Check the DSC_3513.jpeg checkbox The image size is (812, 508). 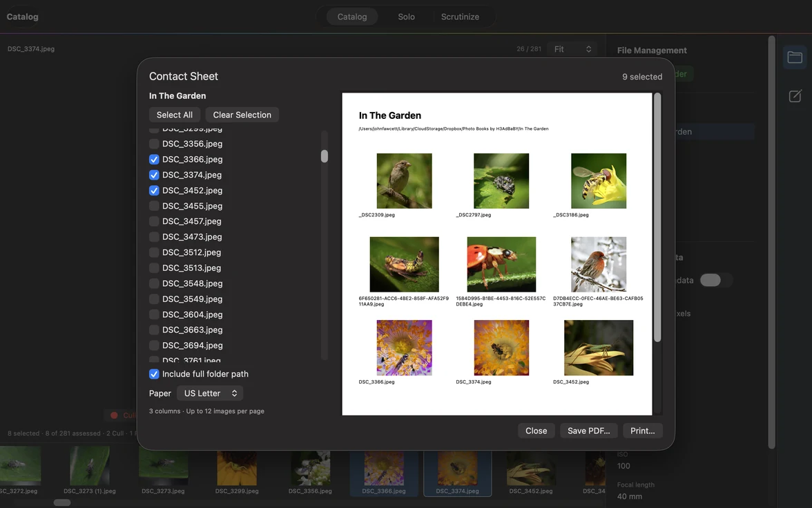154,268
